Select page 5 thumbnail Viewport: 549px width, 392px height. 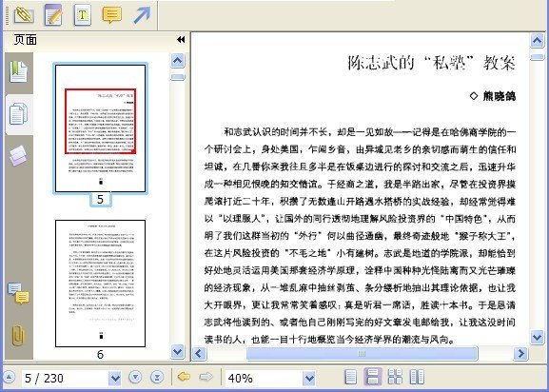click(x=101, y=128)
